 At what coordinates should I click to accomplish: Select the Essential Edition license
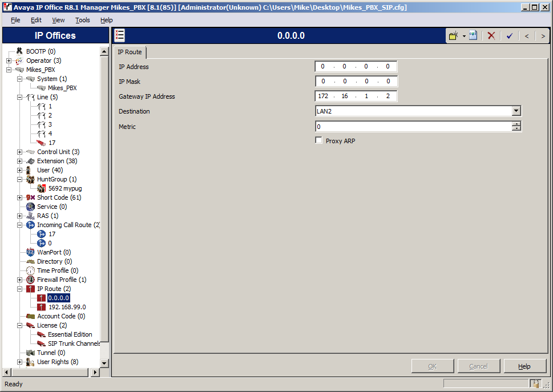tap(70, 334)
